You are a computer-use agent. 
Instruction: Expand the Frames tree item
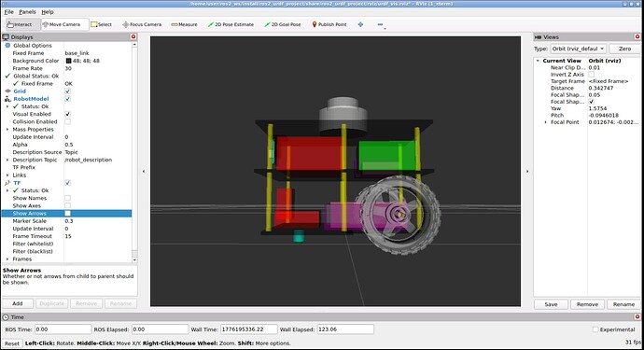(x=7, y=259)
